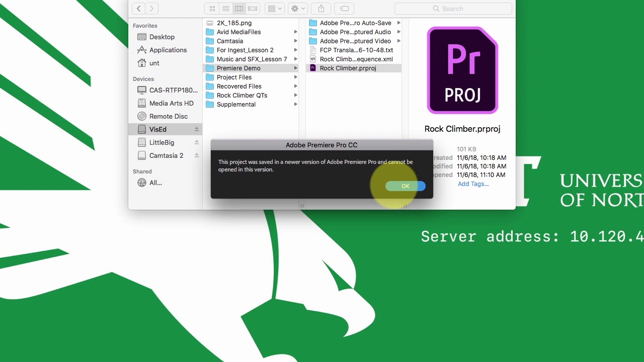Switch Finder to column view
This screenshot has height=362, width=644.
point(239,9)
